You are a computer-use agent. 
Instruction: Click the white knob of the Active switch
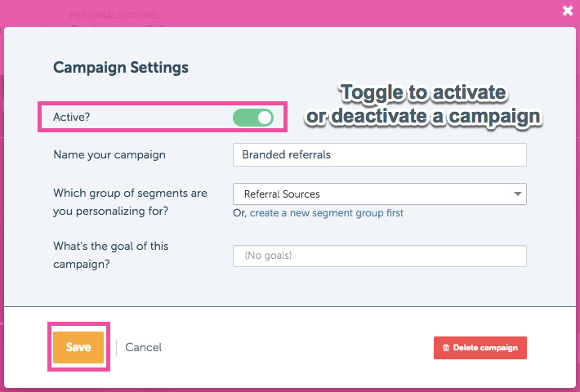click(x=265, y=118)
